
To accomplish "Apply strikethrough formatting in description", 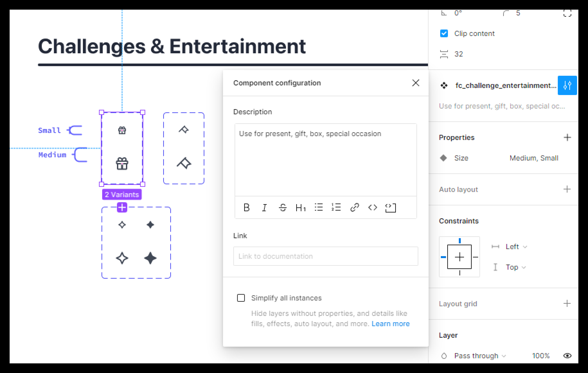I will point(283,208).
